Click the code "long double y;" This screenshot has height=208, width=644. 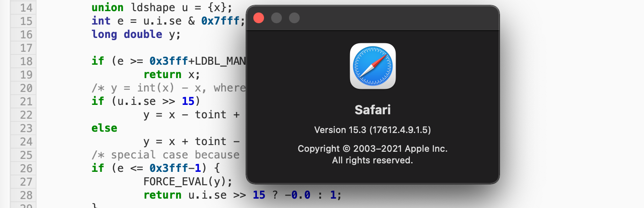pyautogui.click(x=136, y=34)
